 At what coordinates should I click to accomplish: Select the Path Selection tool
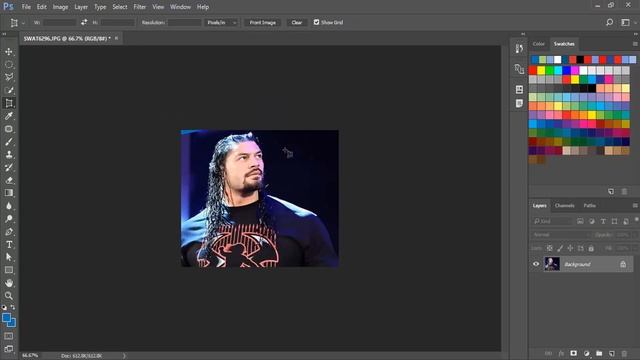point(9,257)
